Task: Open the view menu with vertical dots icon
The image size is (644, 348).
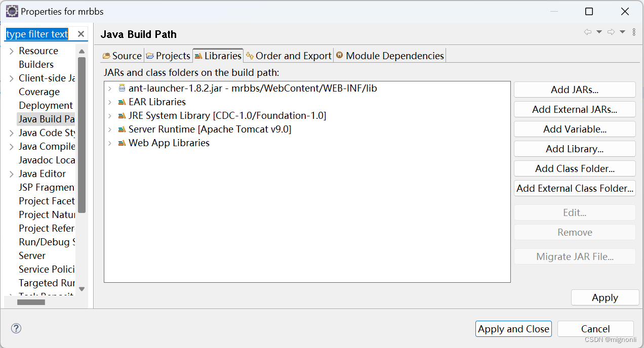Action: [634, 31]
